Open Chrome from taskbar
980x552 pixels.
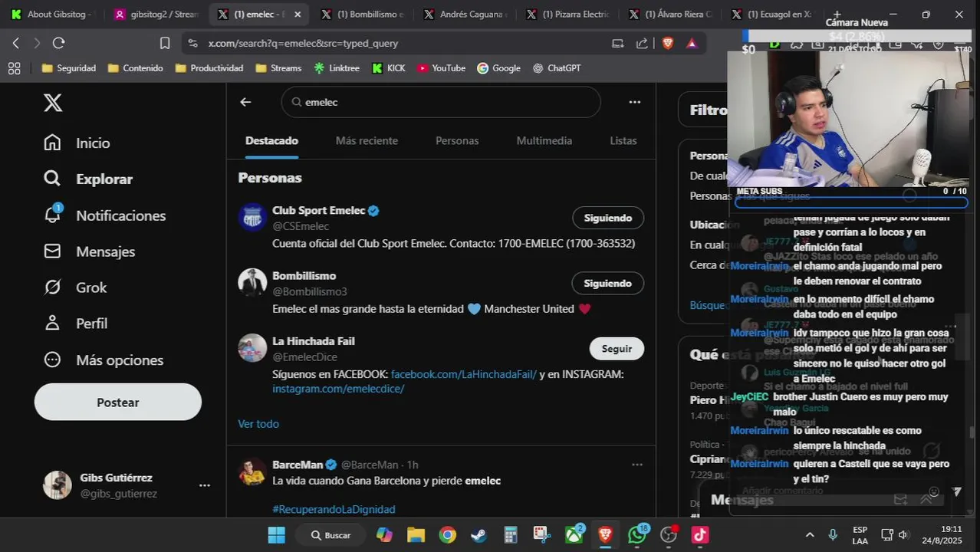(448, 535)
